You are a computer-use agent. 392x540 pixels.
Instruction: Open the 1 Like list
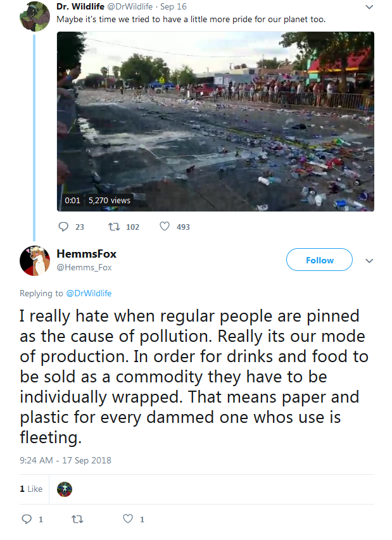tap(31, 489)
